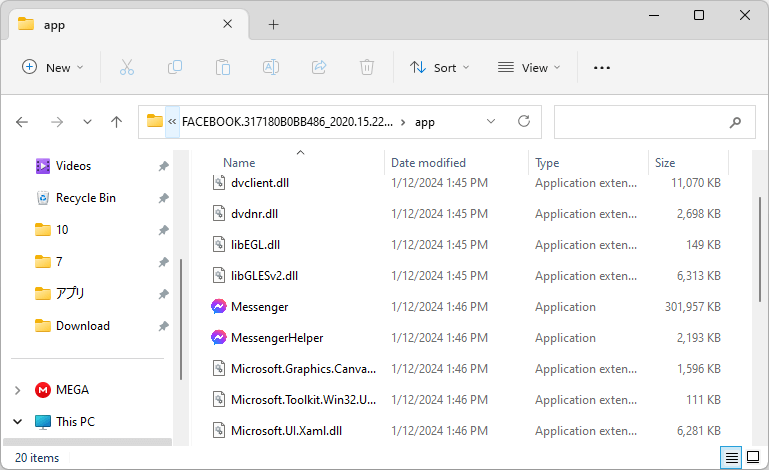Click the Rename icon
The height and width of the screenshot is (470, 769).
(271, 67)
